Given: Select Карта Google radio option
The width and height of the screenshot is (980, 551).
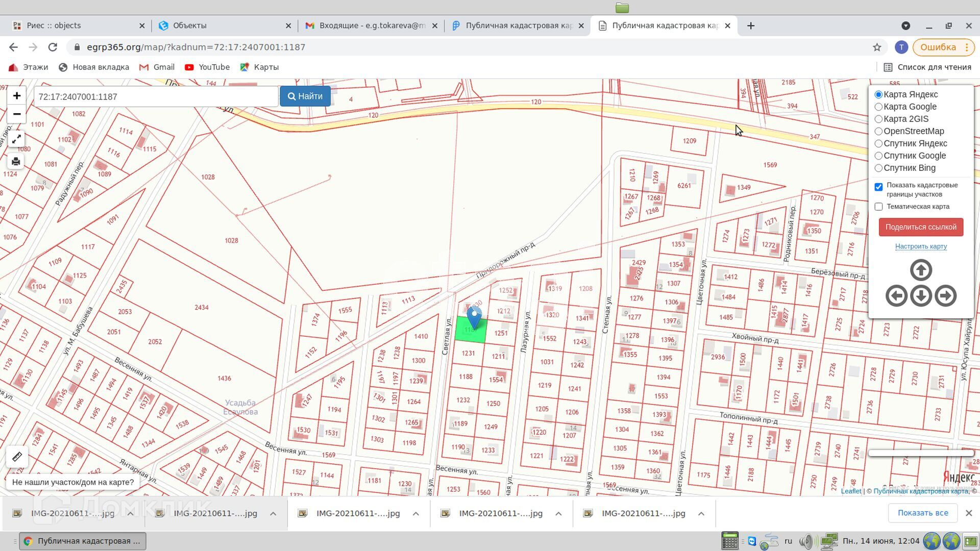Looking at the screenshot, I should point(878,107).
